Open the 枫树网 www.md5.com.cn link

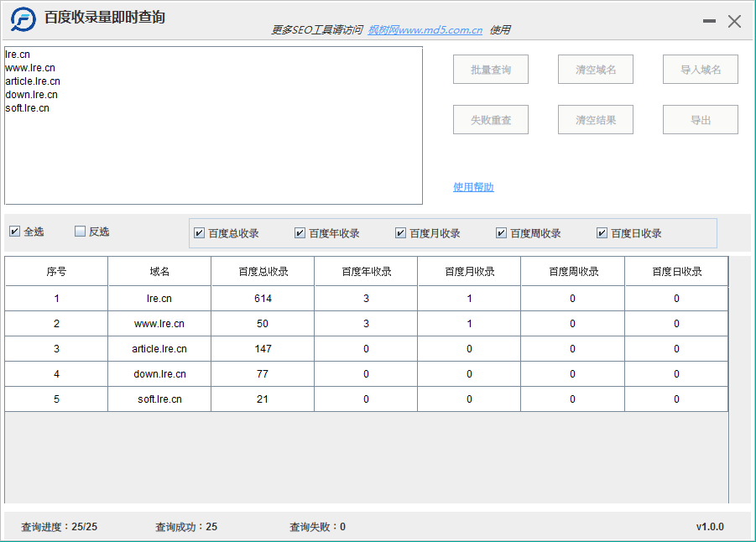point(425,30)
